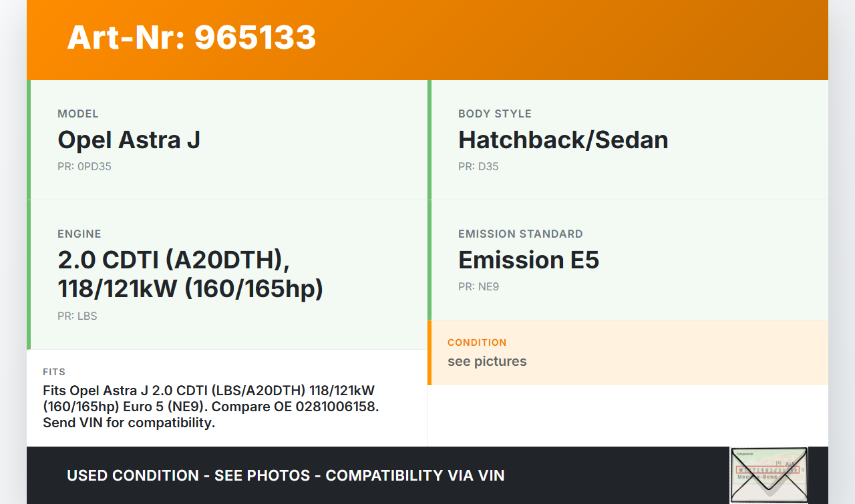The height and width of the screenshot is (504, 855).
Task: Click the PR: 0PD35 code
Action: click(84, 167)
